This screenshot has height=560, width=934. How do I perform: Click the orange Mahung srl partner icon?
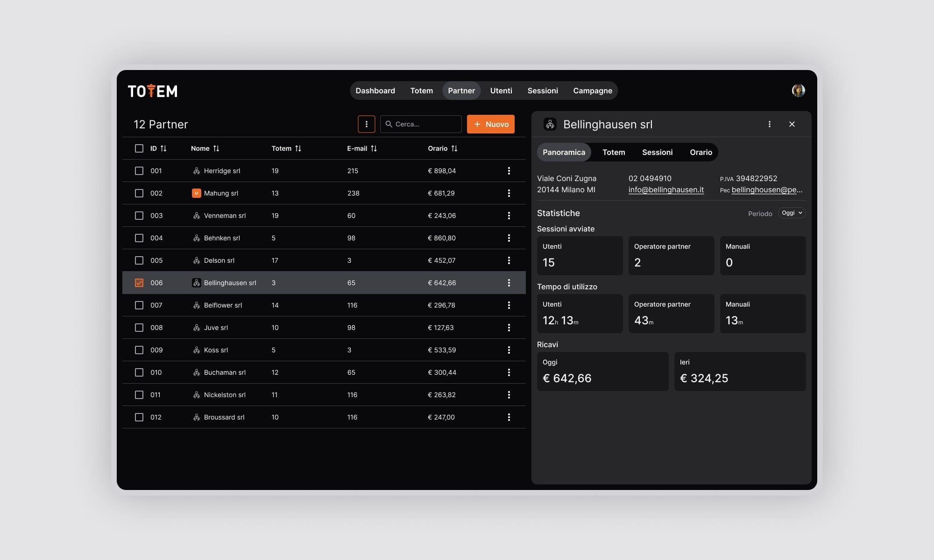point(197,193)
